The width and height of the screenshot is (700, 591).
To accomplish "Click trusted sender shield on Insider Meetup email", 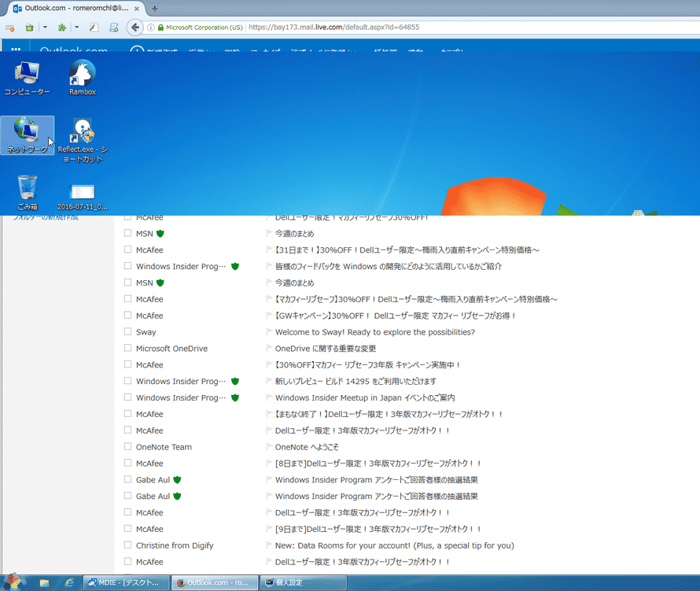I will coord(235,397).
